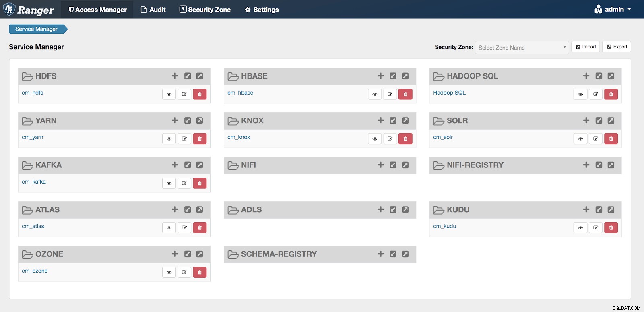Open the cm_kudu service link
The height and width of the screenshot is (312, 644).
pyautogui.click(x=444, y=226)
